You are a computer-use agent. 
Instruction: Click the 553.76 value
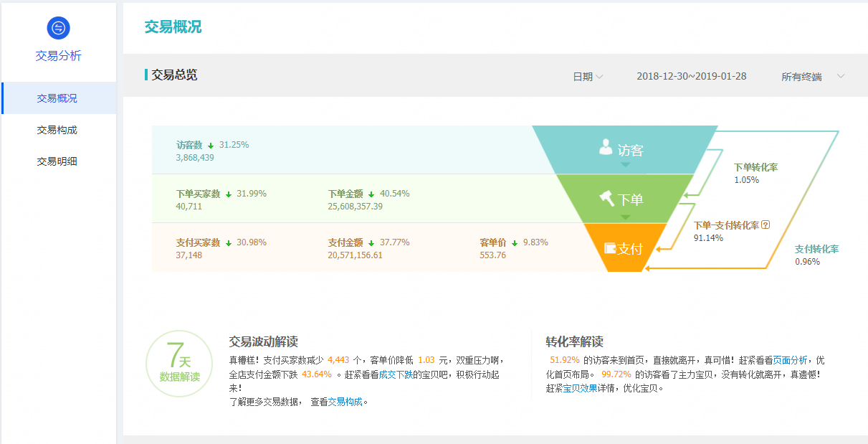coord(493,255)
